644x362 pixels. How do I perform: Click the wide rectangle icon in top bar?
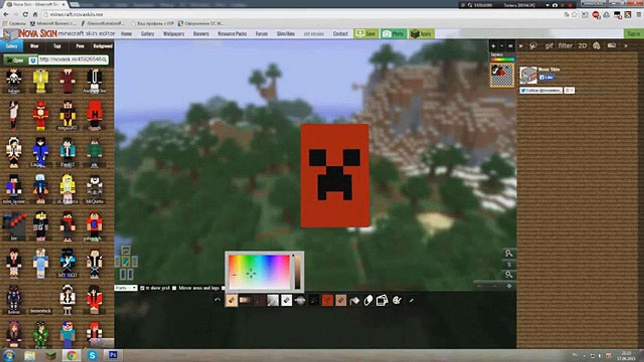(x=612, y=46)
